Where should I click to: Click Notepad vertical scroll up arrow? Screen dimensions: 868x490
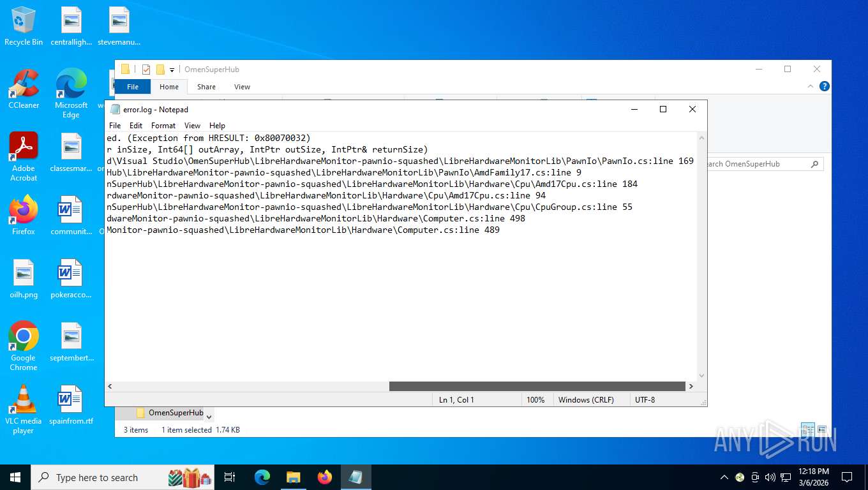click(702, 138)
